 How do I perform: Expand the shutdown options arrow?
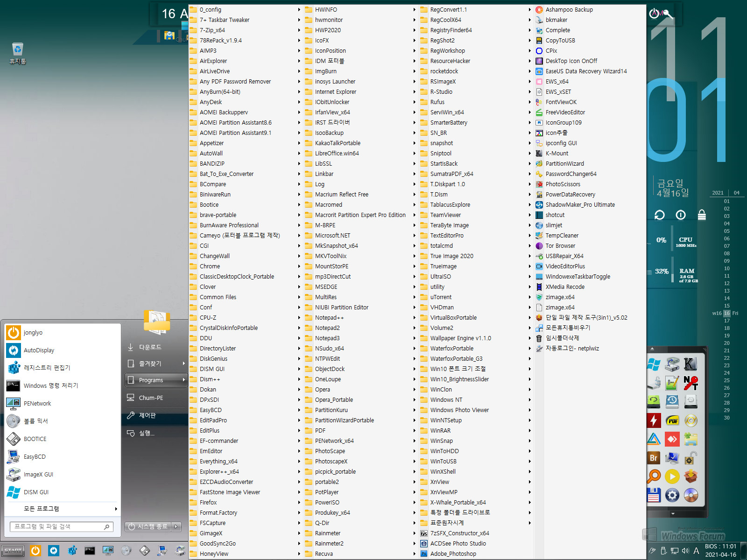(x=176, y=526)
